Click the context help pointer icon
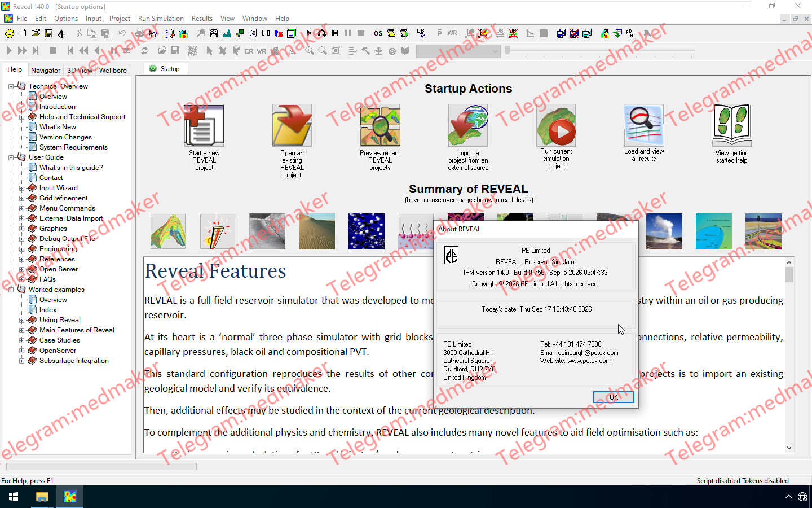This screenshot has height=508, width=812. click(153, 33)
